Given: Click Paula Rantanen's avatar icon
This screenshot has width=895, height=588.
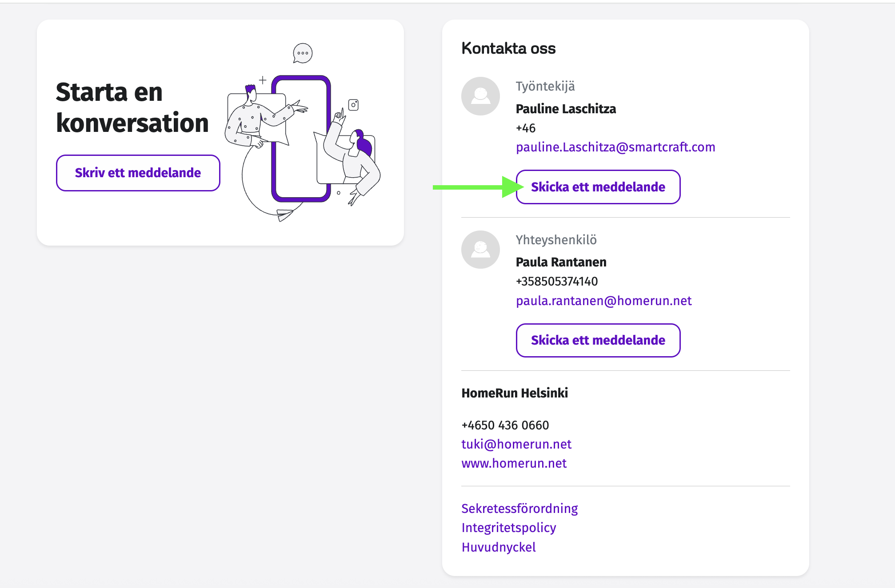Looking at the screenshot, I should (480, 250).
